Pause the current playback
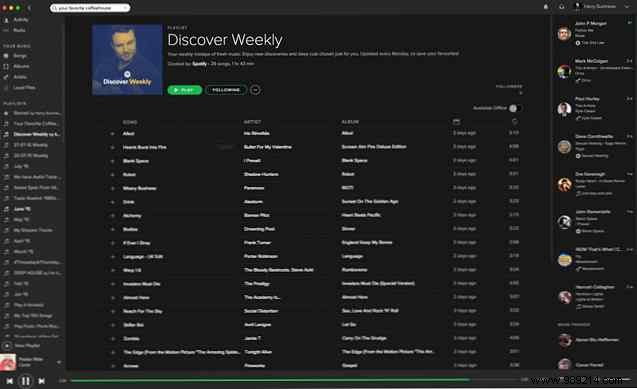This screenshot has width=637, height=389. click(x=26, y=381)
